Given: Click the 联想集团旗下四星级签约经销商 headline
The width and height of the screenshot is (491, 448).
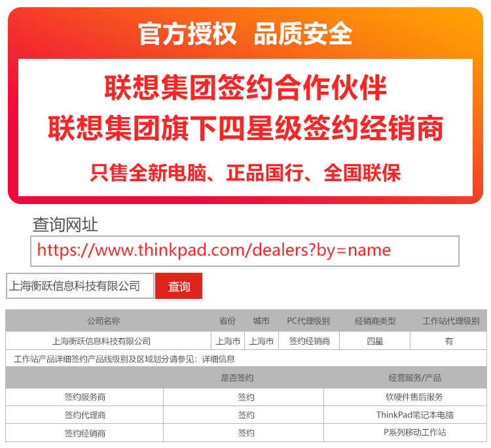Looking at the screenshot, I should (x=245, y=128).
